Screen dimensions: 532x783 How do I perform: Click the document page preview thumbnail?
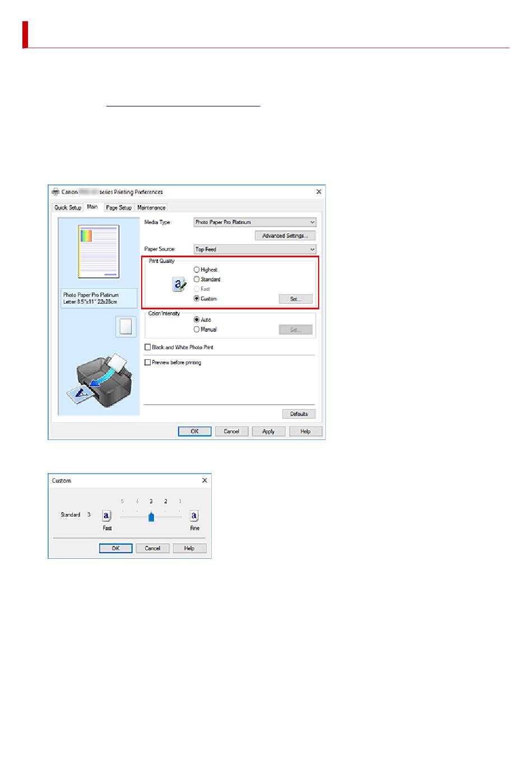point(99,252)
